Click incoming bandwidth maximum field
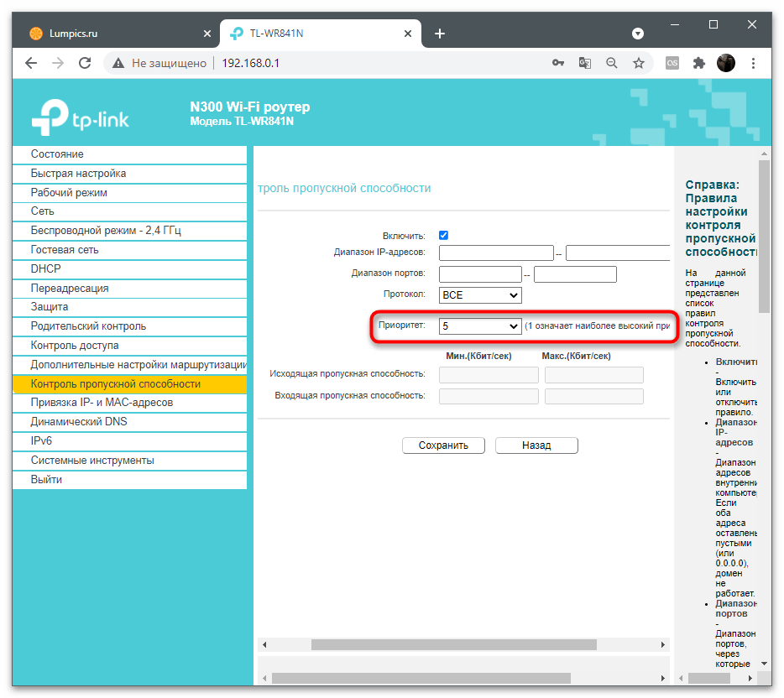Screen dimensions: 784x698 (594, 396)
